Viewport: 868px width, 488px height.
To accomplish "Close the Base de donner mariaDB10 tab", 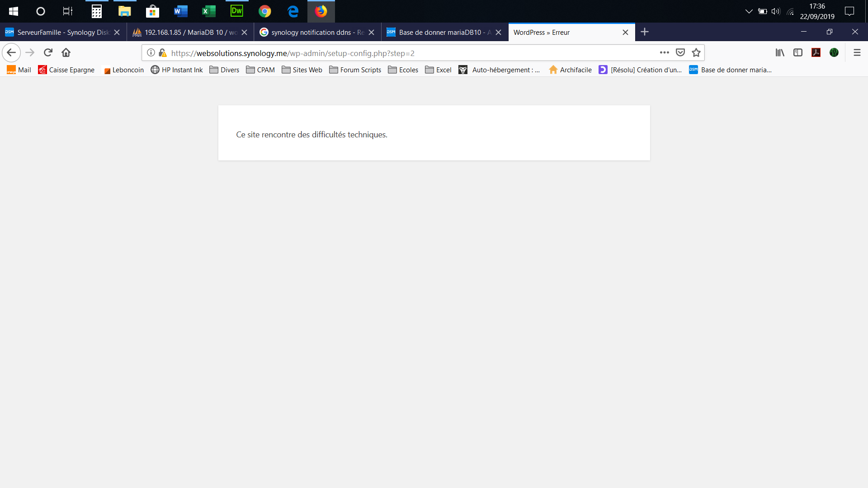I will (498, 32).
